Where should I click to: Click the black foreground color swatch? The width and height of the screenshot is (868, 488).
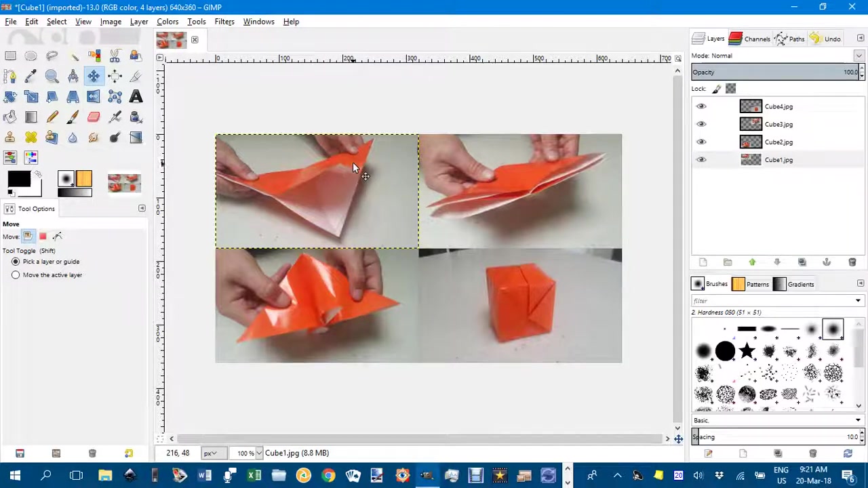click(19, 178)
